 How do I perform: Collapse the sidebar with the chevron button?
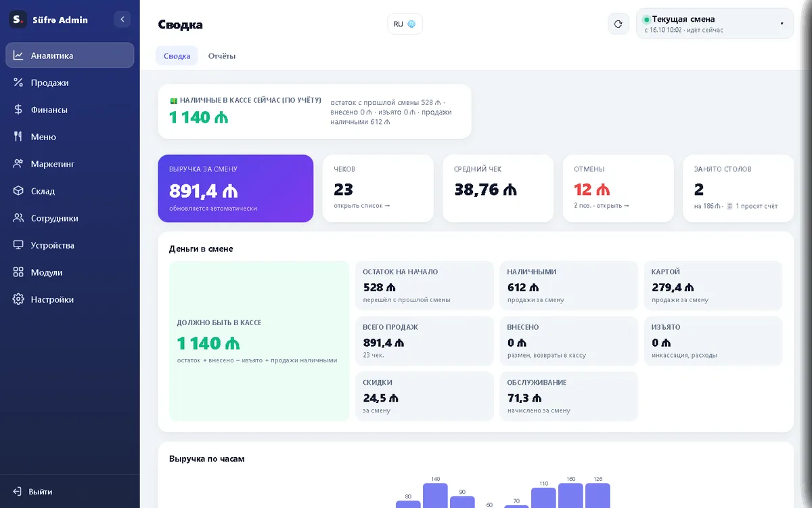pos(122,20)
